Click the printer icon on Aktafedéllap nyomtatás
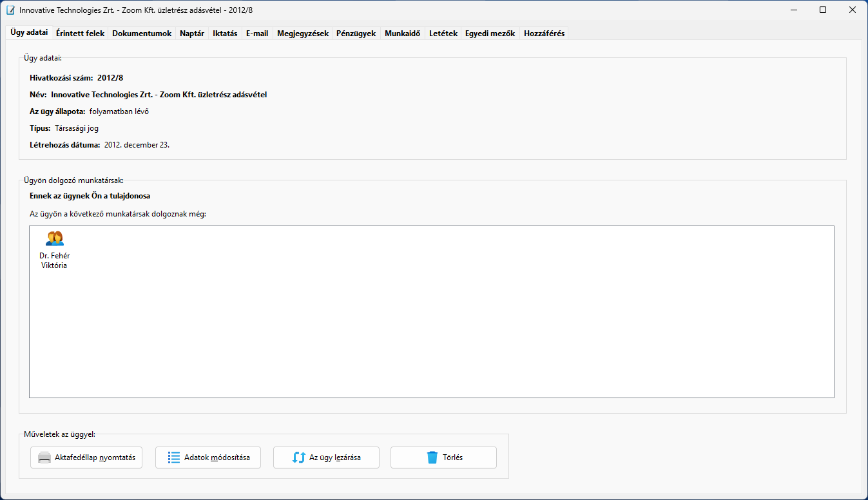 click(x=44, y=457)
